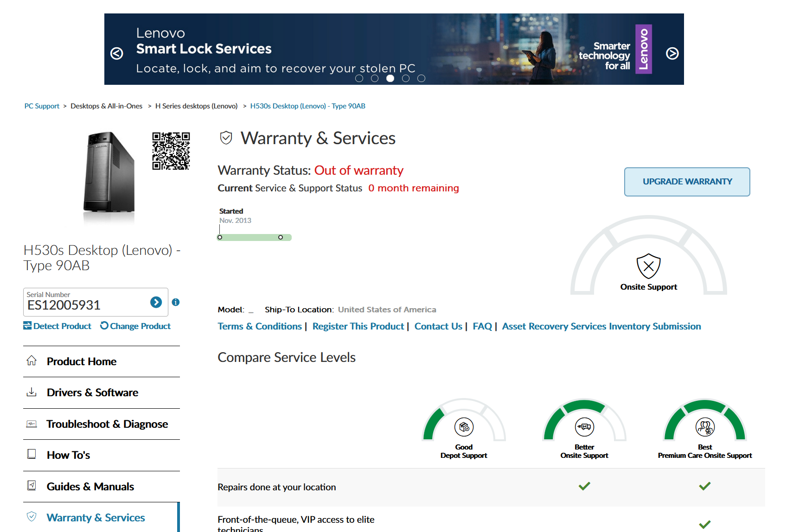Click the warranty timeline end marker
This screenshot has width=793, height=532.
click(x=281, y=237)
